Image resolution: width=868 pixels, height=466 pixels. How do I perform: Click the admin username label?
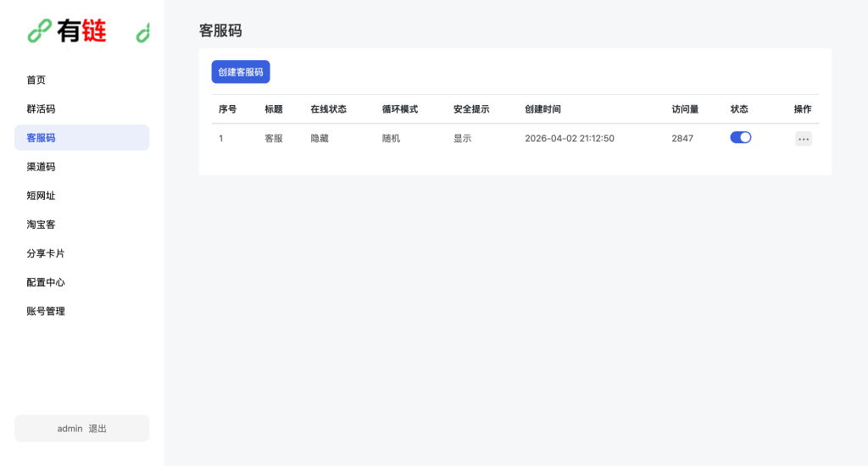click(x=70, y=429)
